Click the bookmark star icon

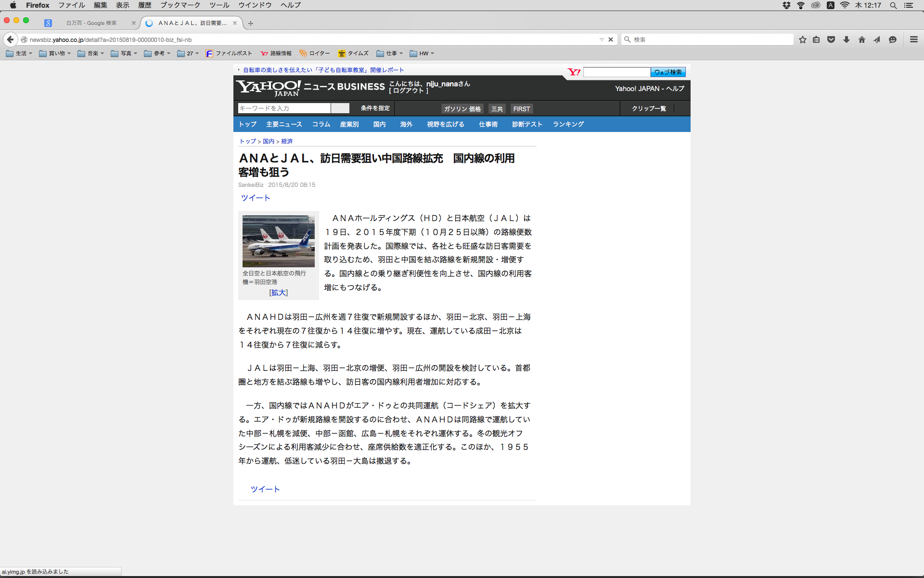(x=802, y=40)
